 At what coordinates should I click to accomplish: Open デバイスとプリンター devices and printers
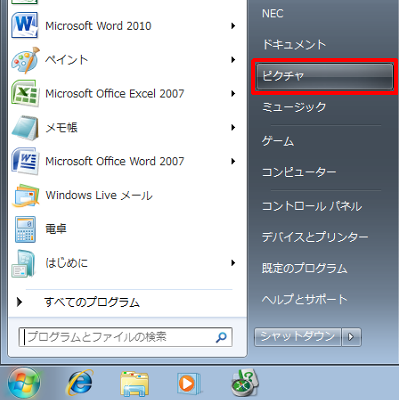pyautogui.click(x=315, y=237)
